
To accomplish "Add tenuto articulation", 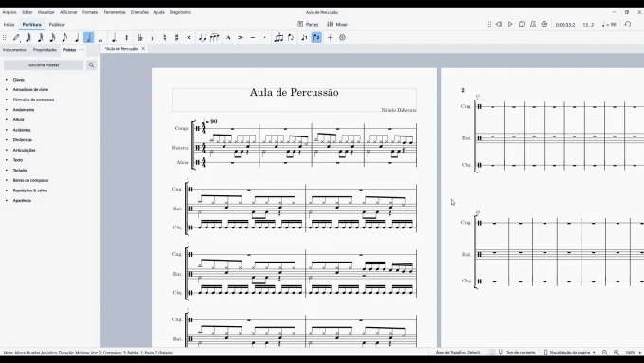I will (x=253, y=37).
